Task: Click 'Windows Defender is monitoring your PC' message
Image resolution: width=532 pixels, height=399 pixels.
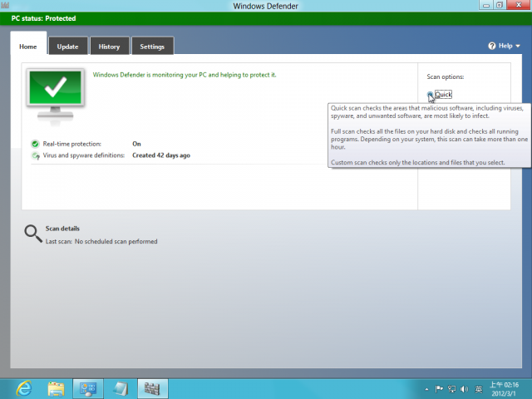Action: (x=185, y=75)
